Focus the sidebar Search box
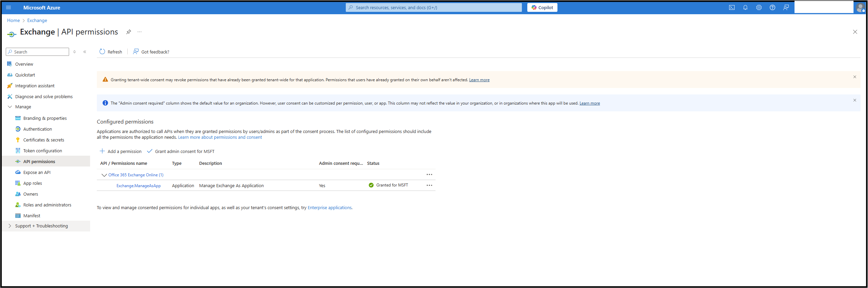The width and height of the screenshot is (868, 288). coord(38,52)
